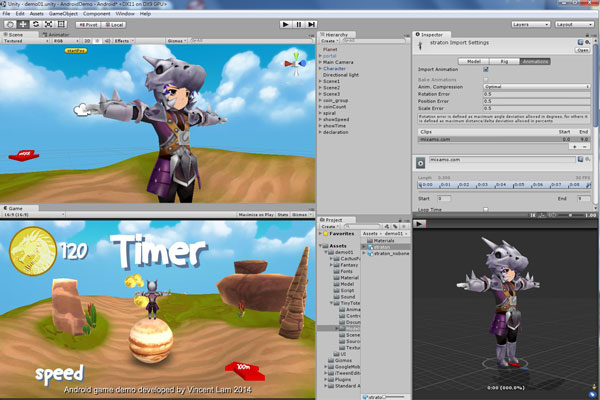Click the preview pivot toggle icon
Image resolution: width=600 pixels, height=400 pixels.
(x=542, y=215)
